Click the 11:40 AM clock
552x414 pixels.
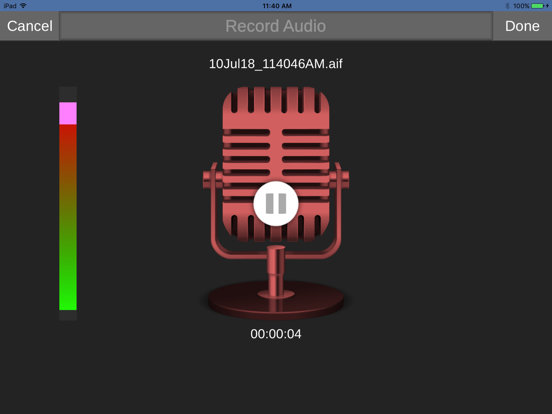point(277,6)
